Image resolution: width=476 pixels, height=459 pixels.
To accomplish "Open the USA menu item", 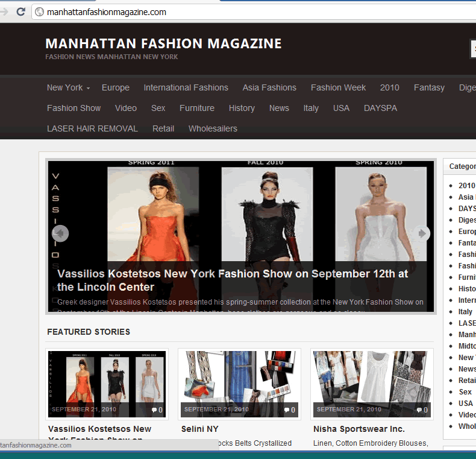I will point(341,108).
